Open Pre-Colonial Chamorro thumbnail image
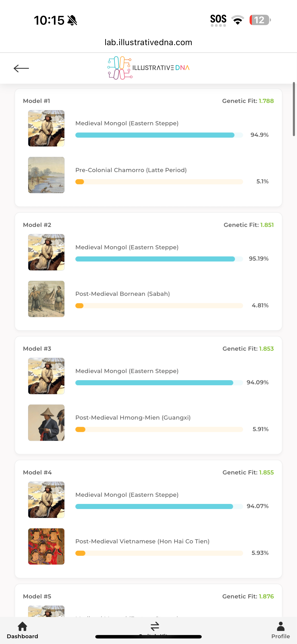Screen dimensions: 297x644 click(x=46, y=175)
